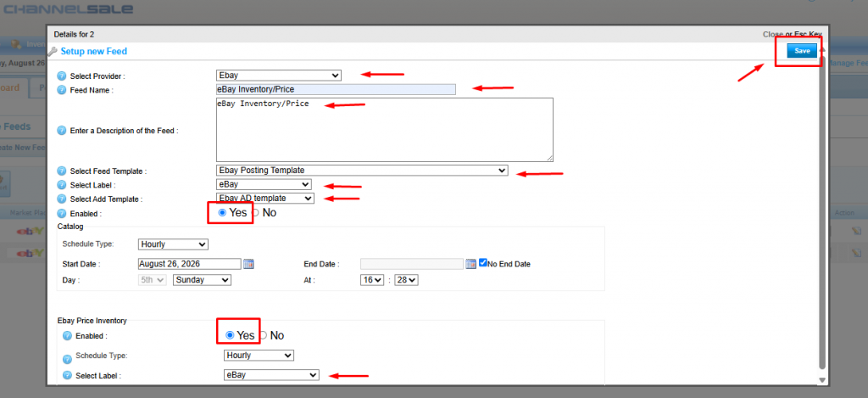
Task: Toggle the No End Date checkbox
Action: click(482, 263)
